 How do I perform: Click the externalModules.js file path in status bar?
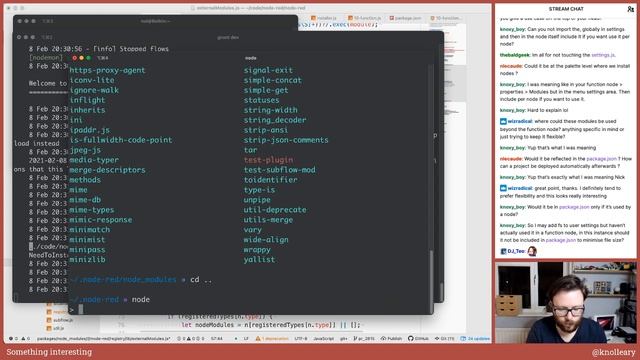(x=104, y=338)
